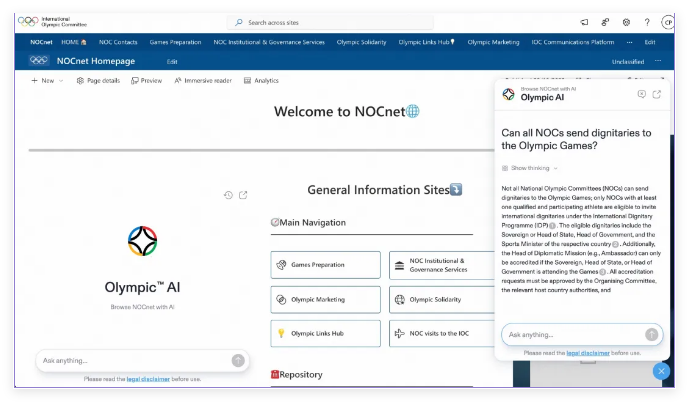Open chat history in Olympic AI widget
Image resolution: width=689 pixels, height=402 pixels.
[x=228, y=195]
